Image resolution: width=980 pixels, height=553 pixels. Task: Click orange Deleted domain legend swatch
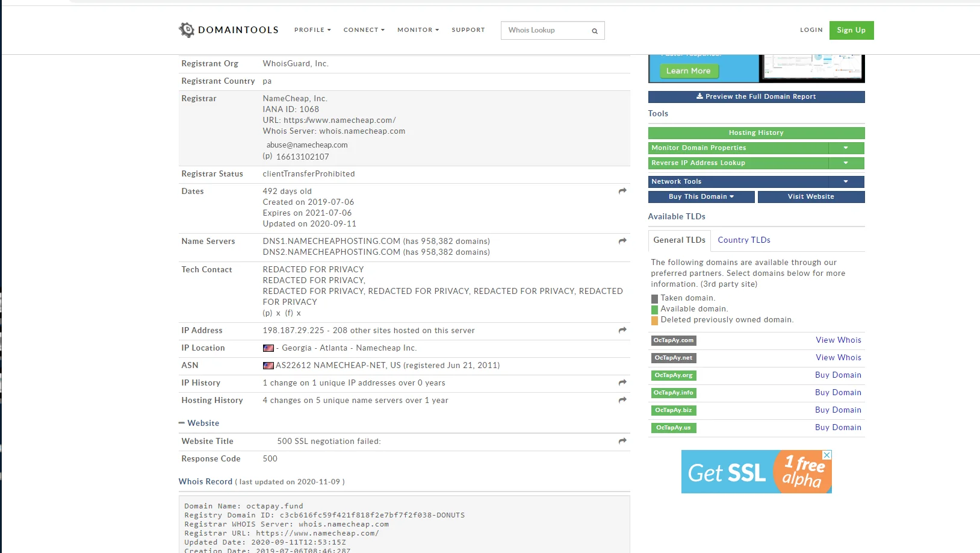point(654,320)
